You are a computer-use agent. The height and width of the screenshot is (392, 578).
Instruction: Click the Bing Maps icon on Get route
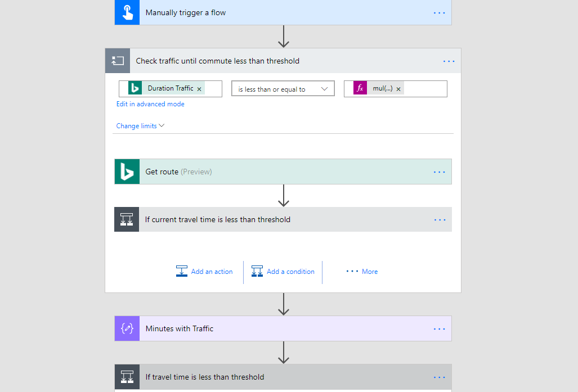tap(127, 172)
